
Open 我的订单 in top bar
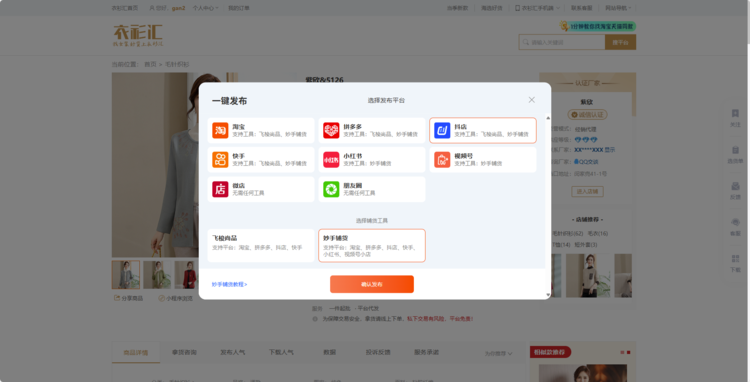[238, 8]
